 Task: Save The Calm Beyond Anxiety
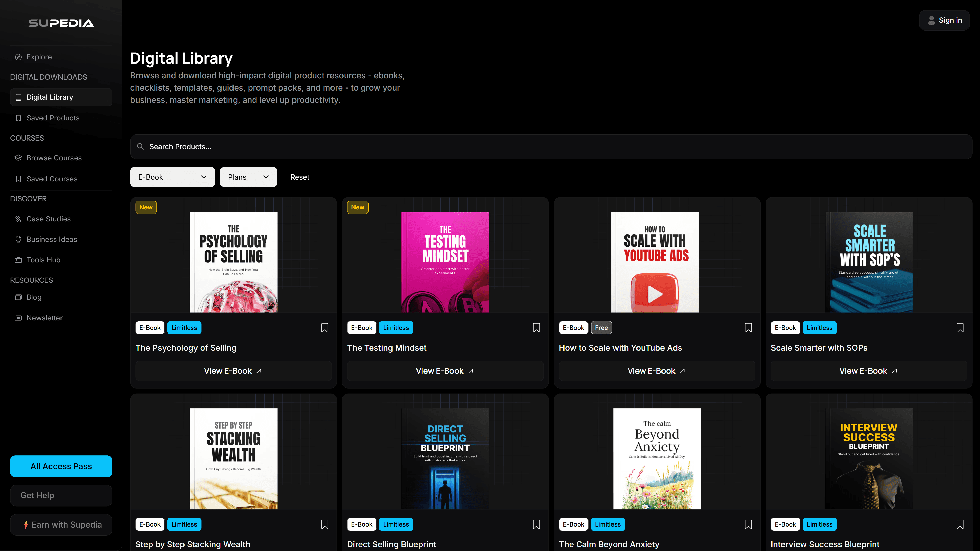point(748,524)
